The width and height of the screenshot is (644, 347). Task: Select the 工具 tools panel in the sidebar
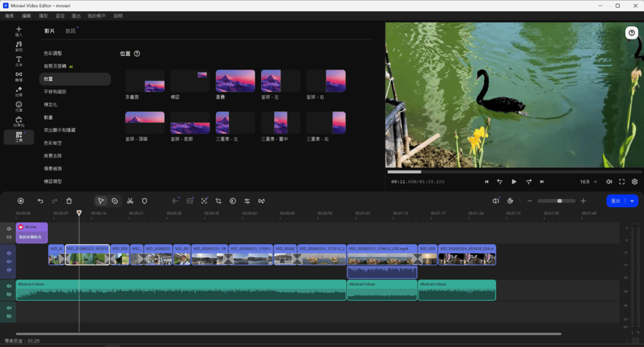tap(19, 136)
